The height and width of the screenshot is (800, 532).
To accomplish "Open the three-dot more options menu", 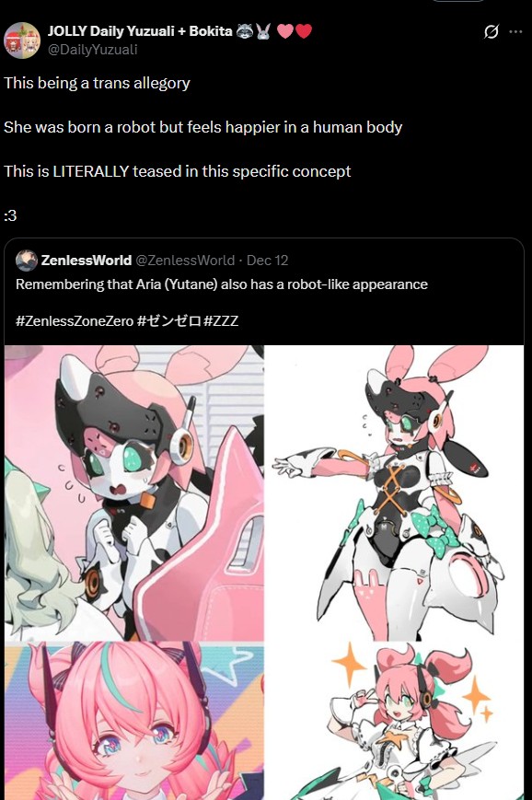I will click(x=515, y=31).
